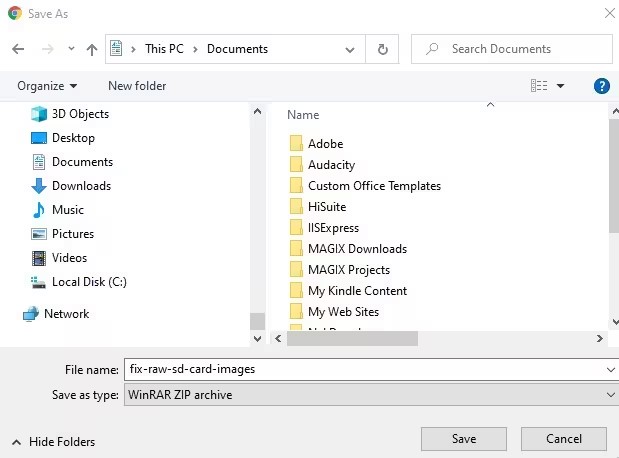This screenshot has width=619, height=458.
Task: Open the Organize menu
Action: point(47,86)
